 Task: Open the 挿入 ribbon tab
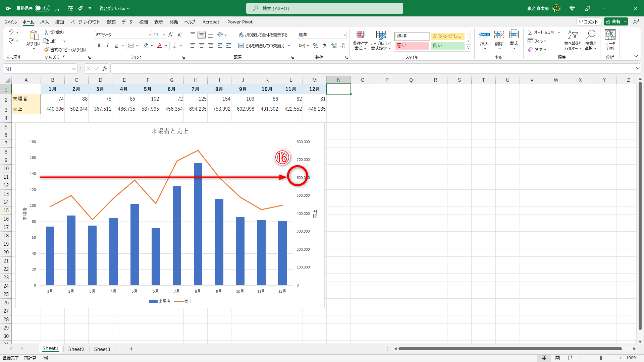pyautogui.click(x=44, y=22)
